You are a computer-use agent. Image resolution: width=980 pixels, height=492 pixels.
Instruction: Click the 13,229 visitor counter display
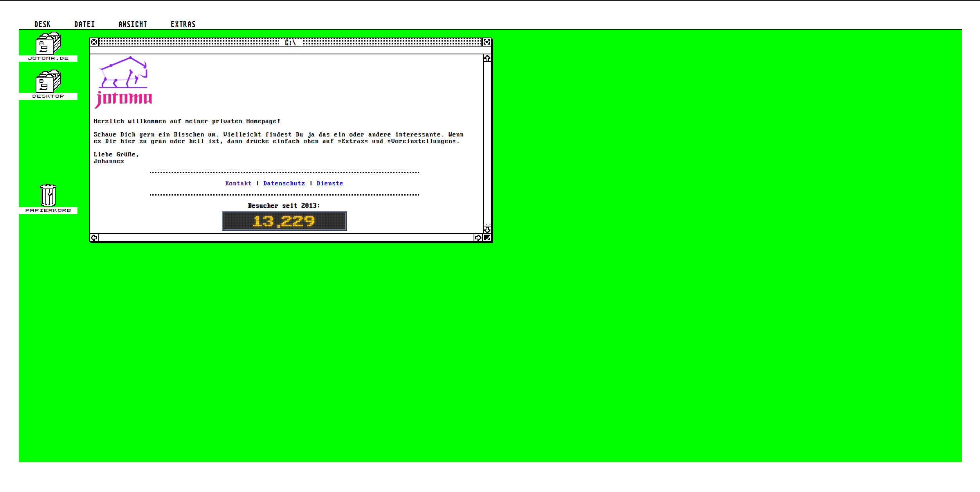[284, 221]
